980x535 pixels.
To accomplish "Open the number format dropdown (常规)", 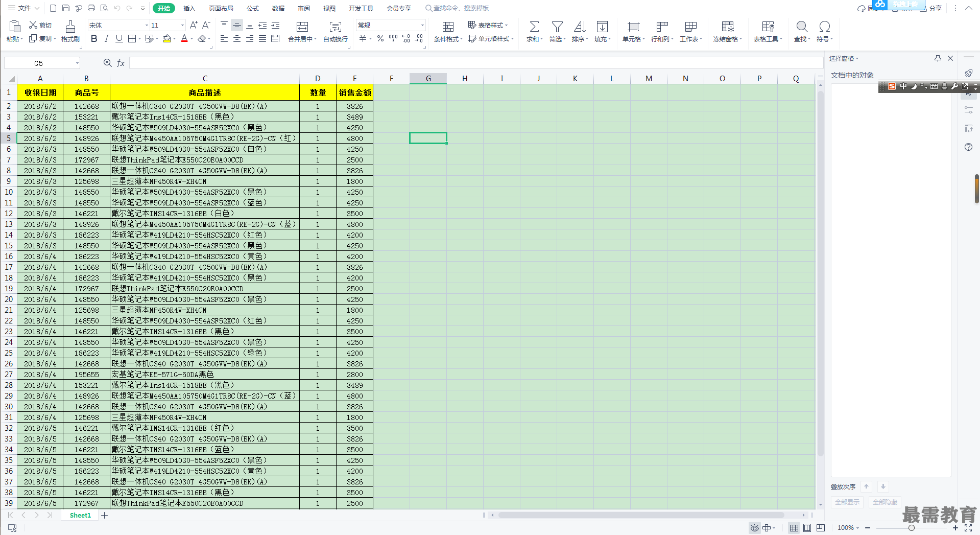I will click(422, 25).
